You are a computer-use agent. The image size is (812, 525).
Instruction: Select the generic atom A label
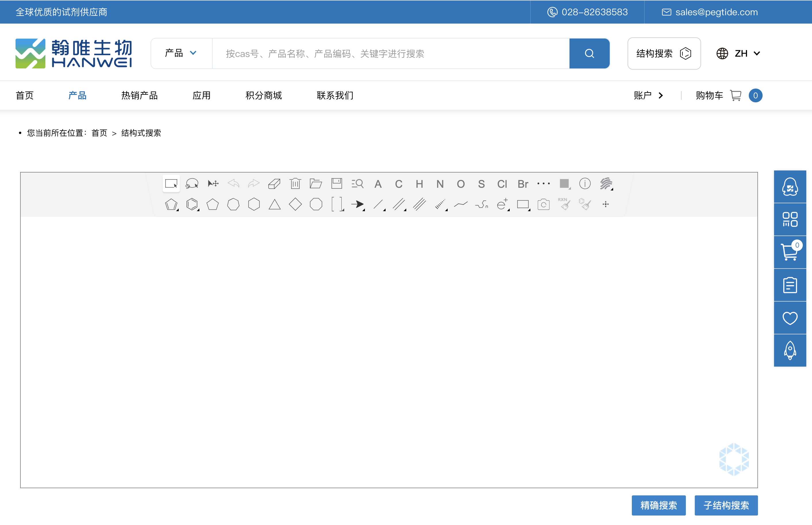tap(378, 184)
